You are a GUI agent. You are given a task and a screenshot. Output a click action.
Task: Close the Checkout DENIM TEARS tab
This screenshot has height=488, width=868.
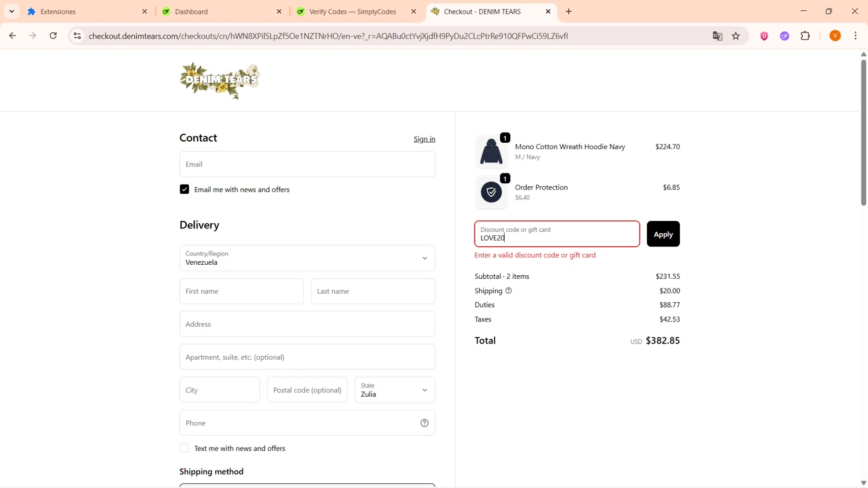(548, 12)
